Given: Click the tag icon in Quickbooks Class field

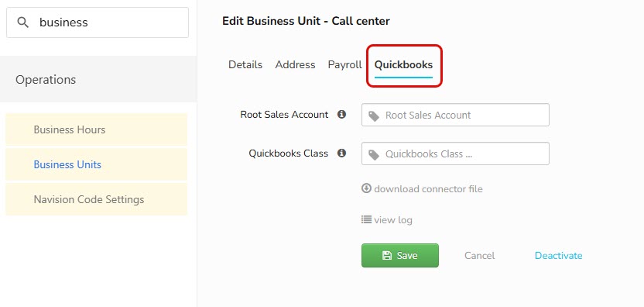Looking at the screenshot, I should click(x=374, y=154).
